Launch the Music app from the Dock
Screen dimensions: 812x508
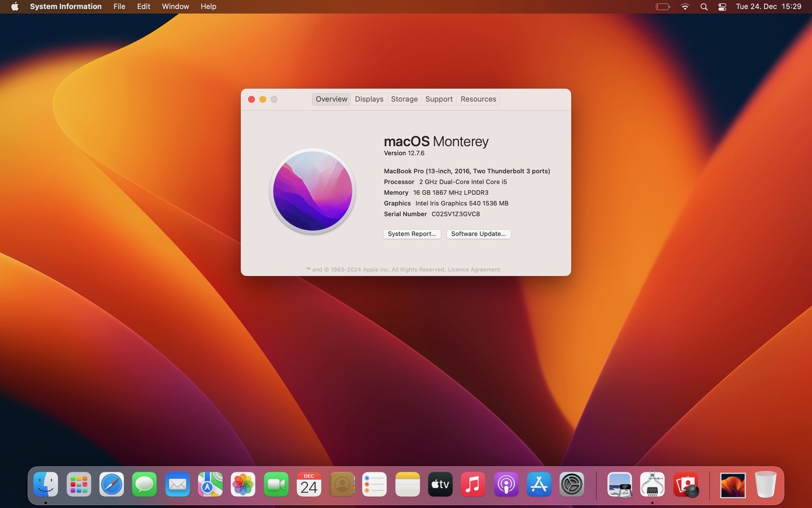click(x=473, y=485)
